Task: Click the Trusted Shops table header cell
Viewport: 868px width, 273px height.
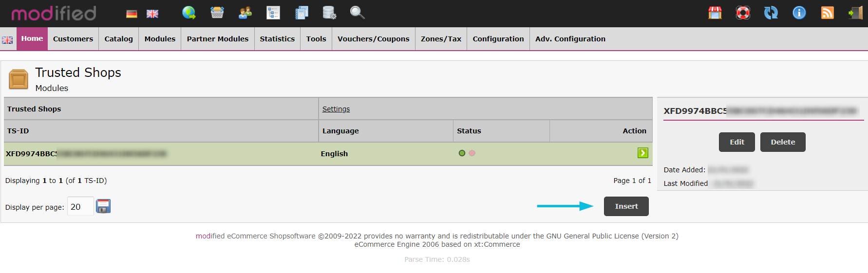Action: tap(161, 109)
